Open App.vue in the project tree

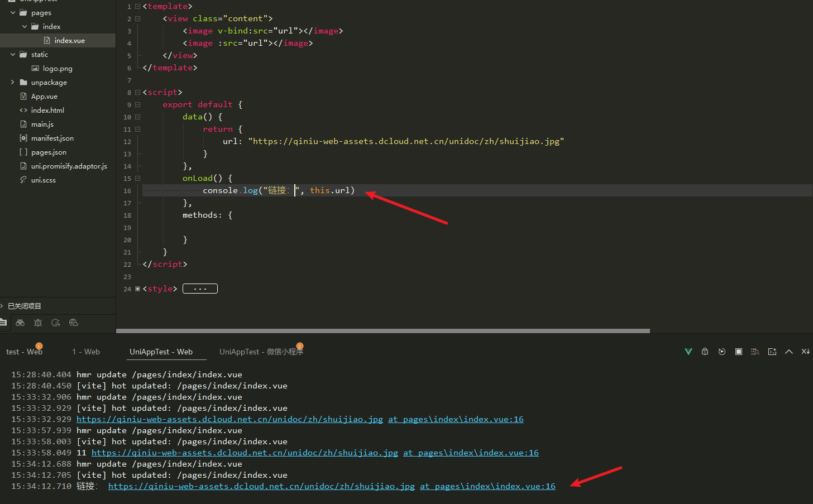[44, 96]
